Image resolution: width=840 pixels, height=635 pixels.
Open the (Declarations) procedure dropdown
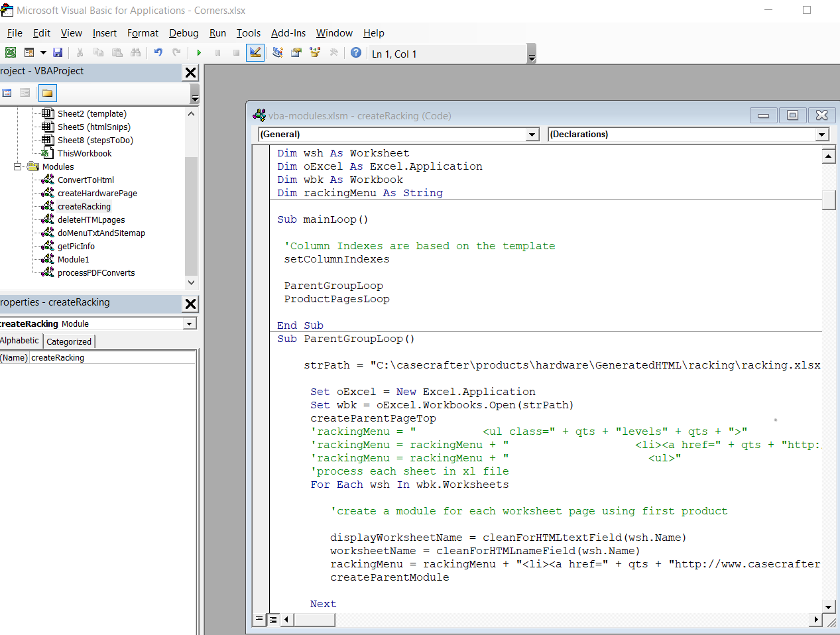[x=822, y=135]
